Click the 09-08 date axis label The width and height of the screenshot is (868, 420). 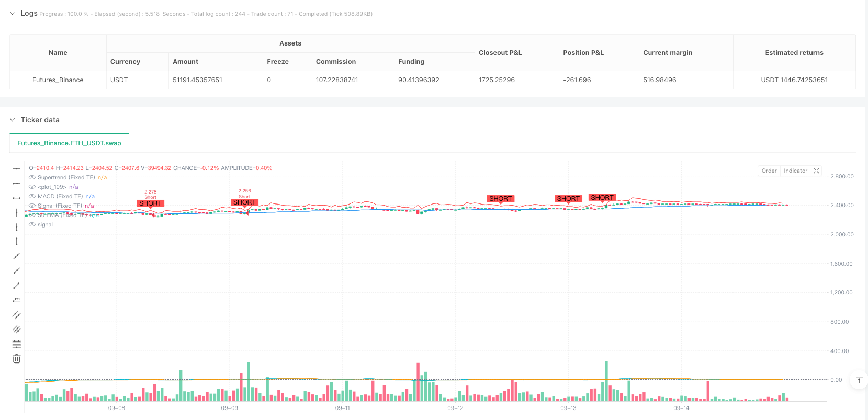pos(117,408)
